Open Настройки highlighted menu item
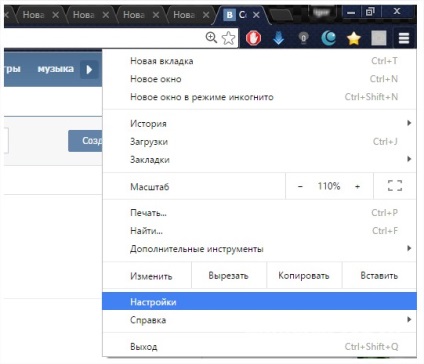Viewport: 424px width, 364px height. click(x=259, y=302)
